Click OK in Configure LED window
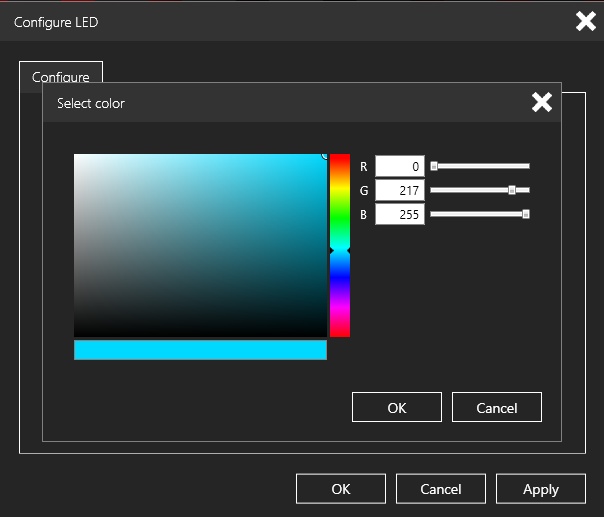This screenshot has width=604, height=517. pos(341,488)
